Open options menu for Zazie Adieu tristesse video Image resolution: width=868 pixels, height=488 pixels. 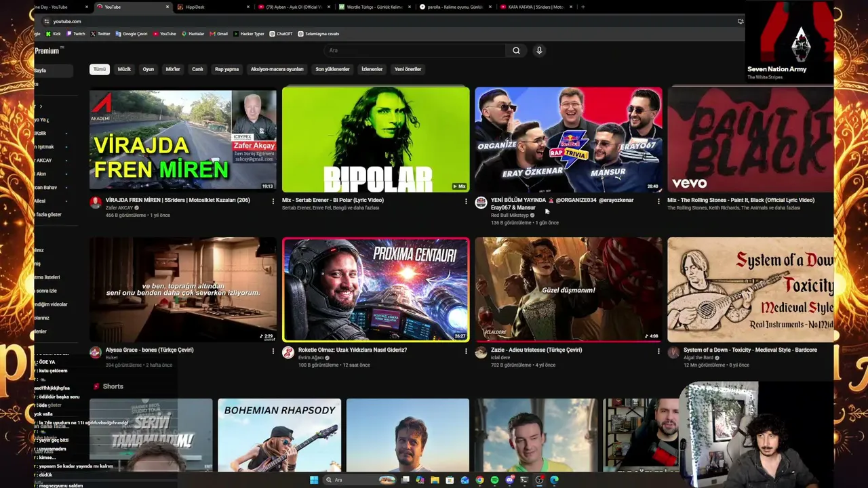pyautogui.click(x=658, y=351)
